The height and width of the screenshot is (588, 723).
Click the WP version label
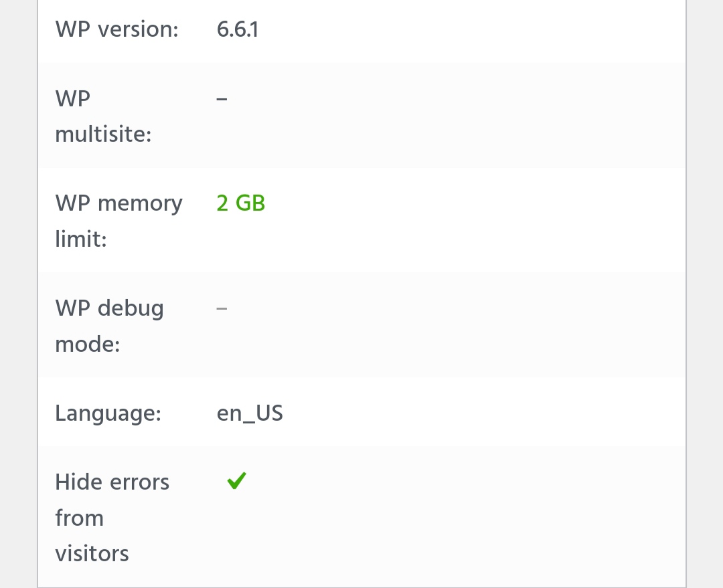116,29
